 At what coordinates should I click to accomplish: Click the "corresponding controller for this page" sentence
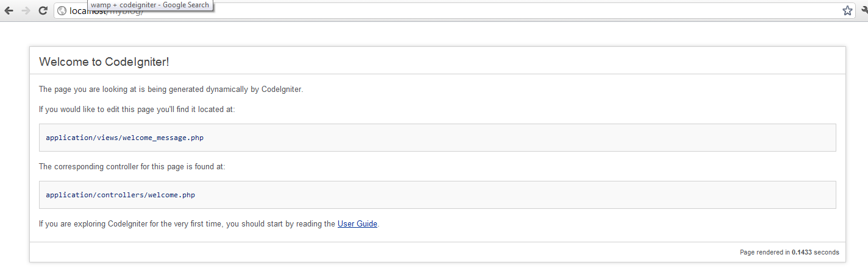pos(132,166)
